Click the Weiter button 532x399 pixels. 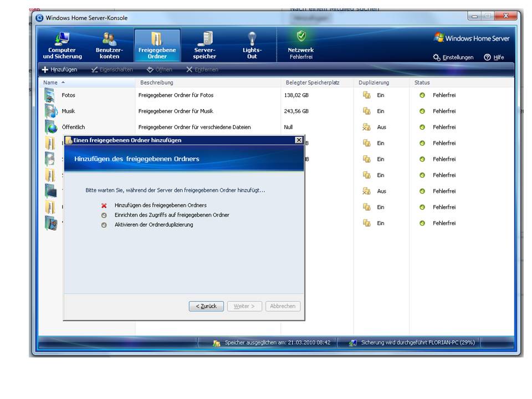[x=244, y=306]
